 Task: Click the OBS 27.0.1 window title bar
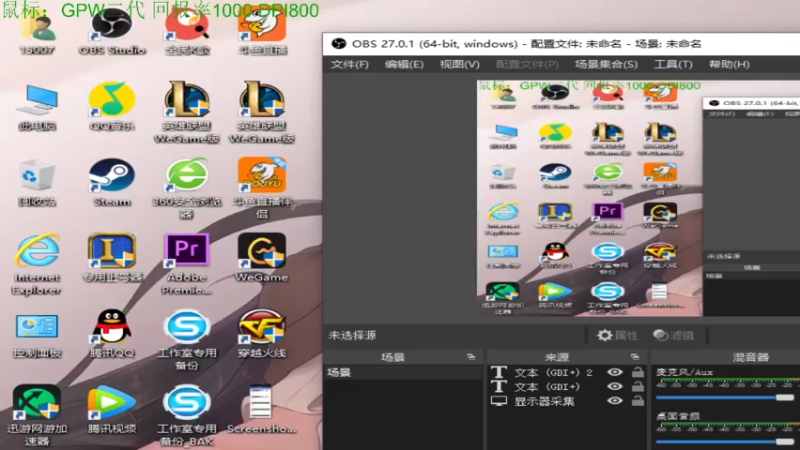tap(561, 44)
